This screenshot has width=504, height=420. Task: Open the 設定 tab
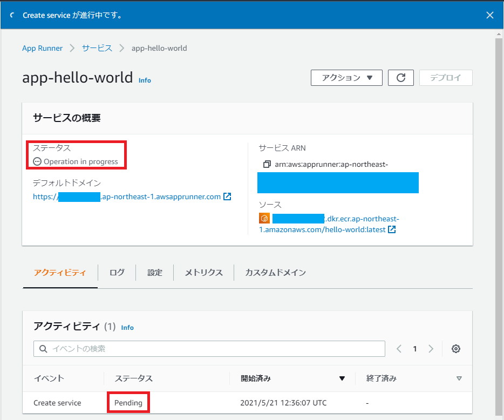click(x=155, y=273)
